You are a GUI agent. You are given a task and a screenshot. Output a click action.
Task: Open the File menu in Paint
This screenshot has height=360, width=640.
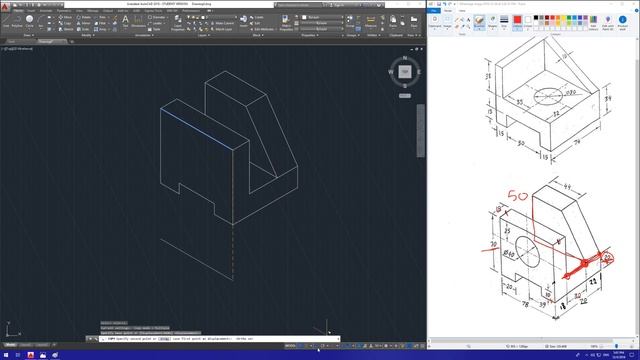click(433, 11)
